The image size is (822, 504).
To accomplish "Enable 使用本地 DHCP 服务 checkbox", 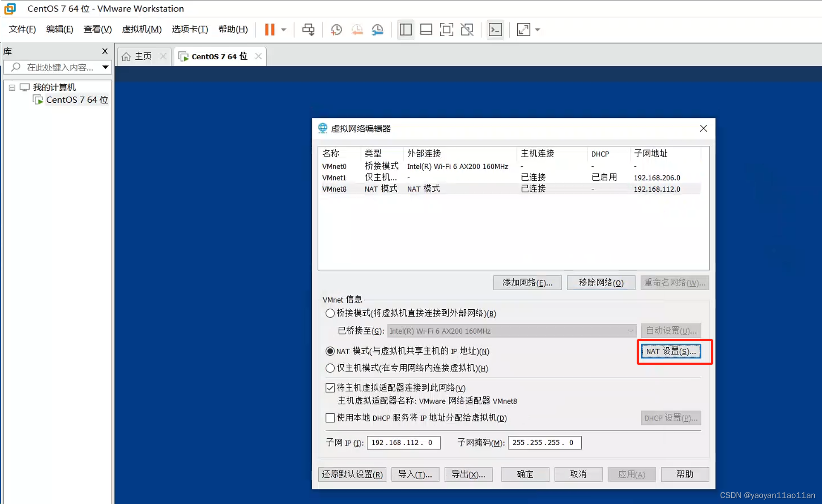I will click(x=330, y=418).
